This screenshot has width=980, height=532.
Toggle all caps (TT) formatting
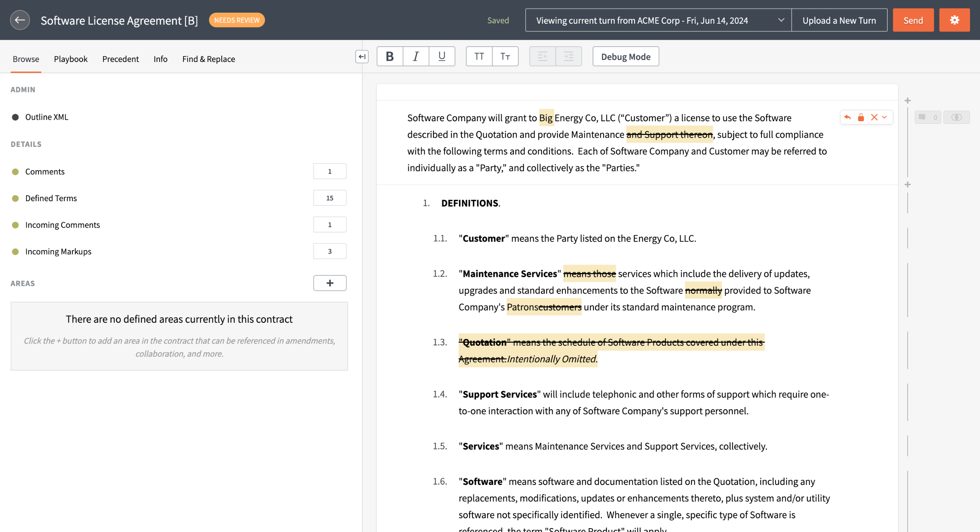pos(479,57)
